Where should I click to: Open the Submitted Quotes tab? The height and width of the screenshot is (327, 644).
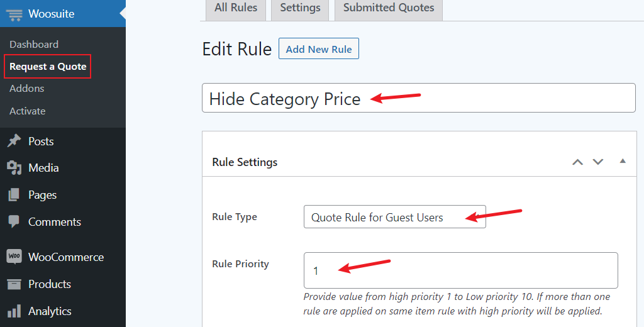coord(389,8)
